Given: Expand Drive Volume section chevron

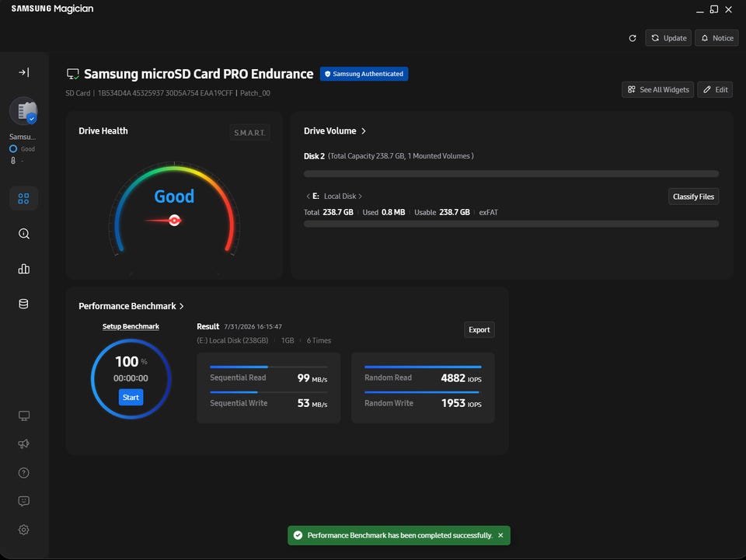Looking at the screenshot, I should (364, 130).
